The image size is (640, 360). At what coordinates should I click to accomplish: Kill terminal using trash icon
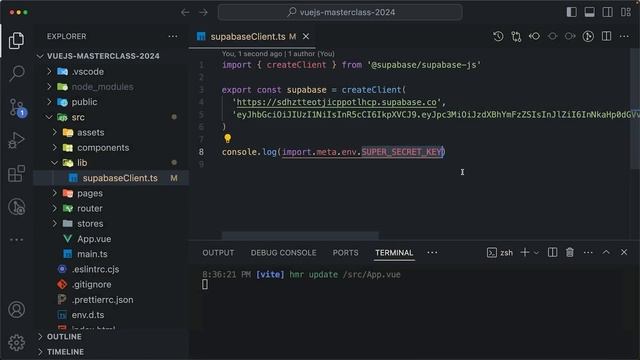[x=570, y=253]
